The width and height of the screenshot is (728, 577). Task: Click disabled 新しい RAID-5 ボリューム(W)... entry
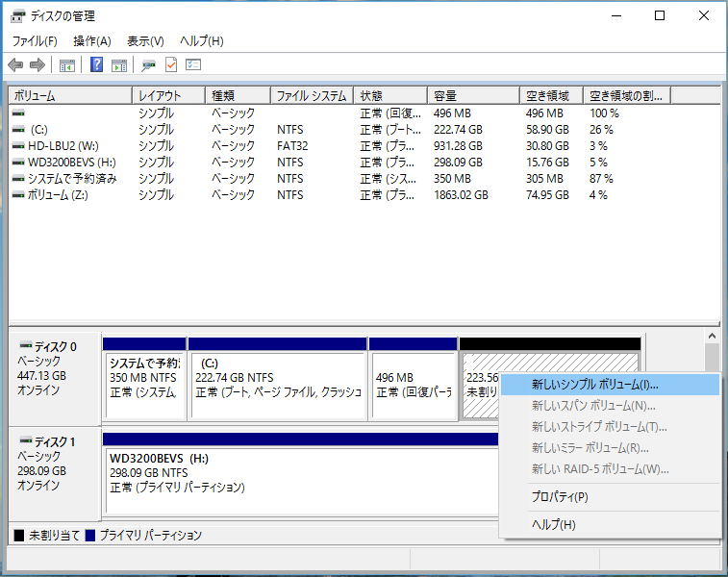click(x=610, y=469)
